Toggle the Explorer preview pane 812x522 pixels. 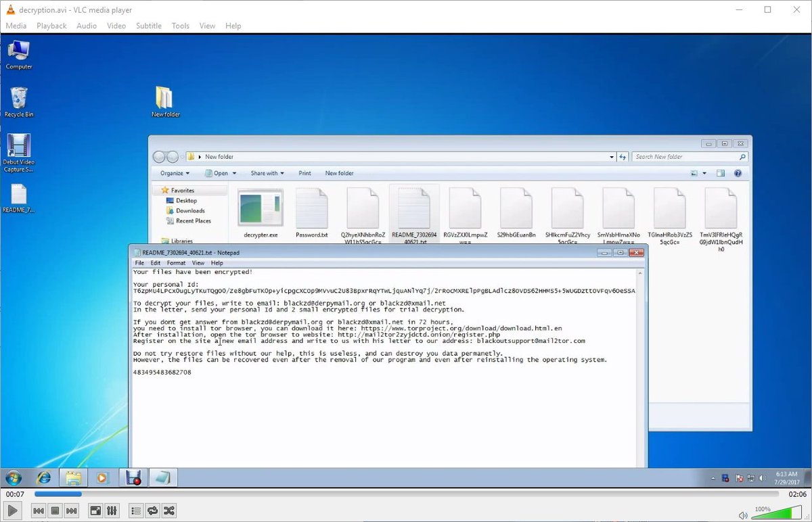[721, 173]
